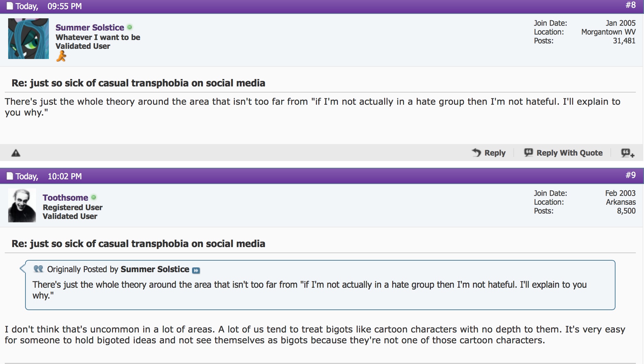Click the body text of post #8
644x364 pixels.
[x=312, y=107]
